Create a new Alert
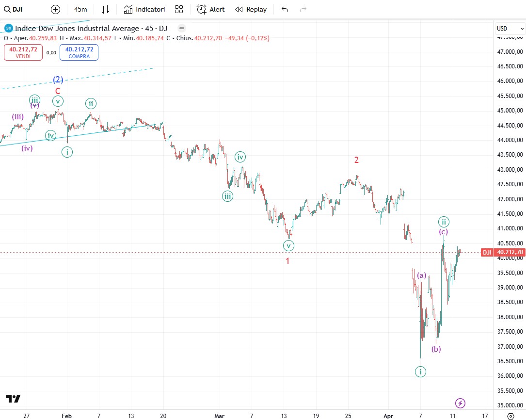This screenshot has height=420, width=526. (x=211, y=9)
